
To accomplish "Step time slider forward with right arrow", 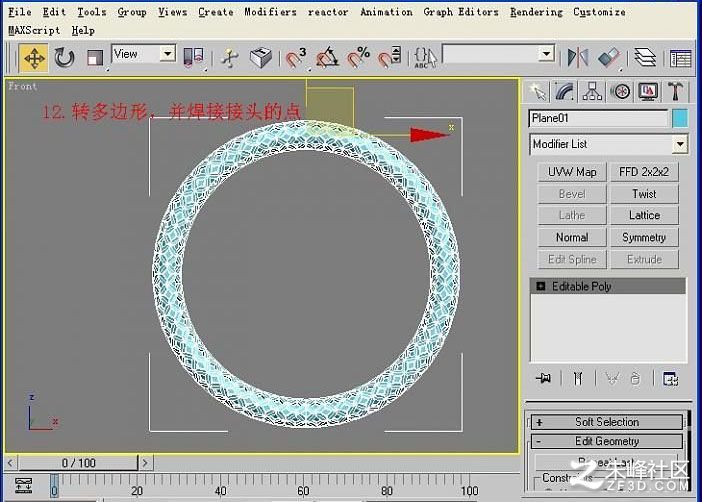I will [145, 463].
